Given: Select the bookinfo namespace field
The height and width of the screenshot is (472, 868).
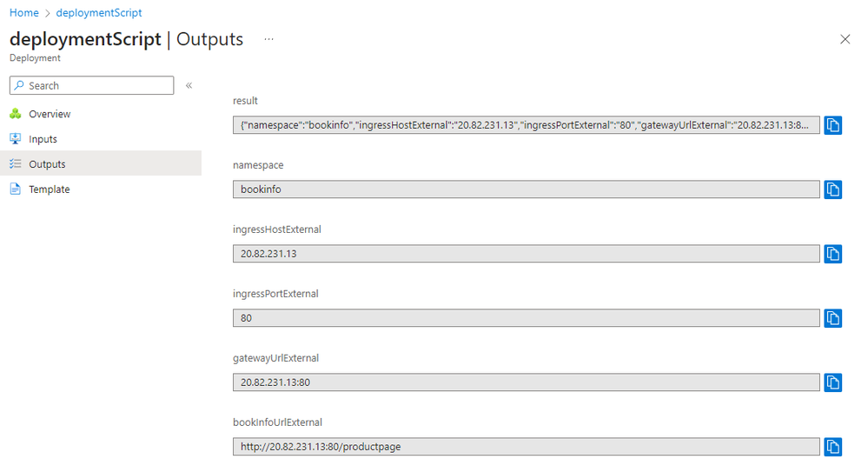Looking at the screenshot, I should (526, 189).
